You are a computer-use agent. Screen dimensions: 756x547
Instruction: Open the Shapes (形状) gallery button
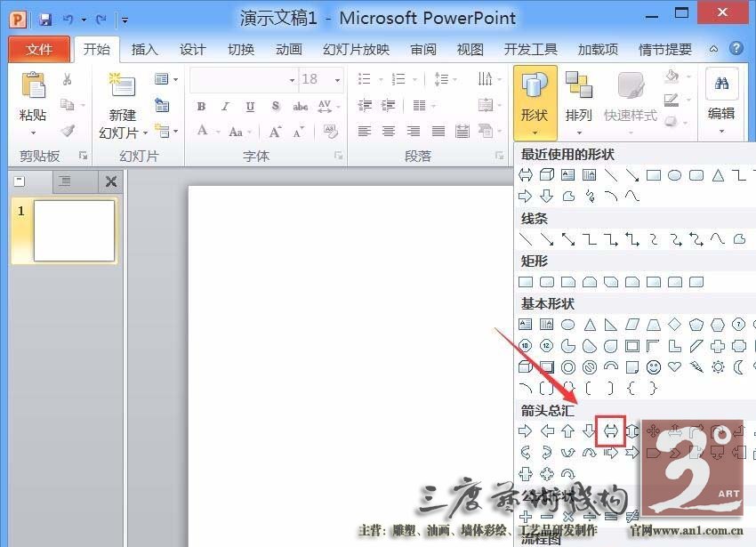pos(535,103)
